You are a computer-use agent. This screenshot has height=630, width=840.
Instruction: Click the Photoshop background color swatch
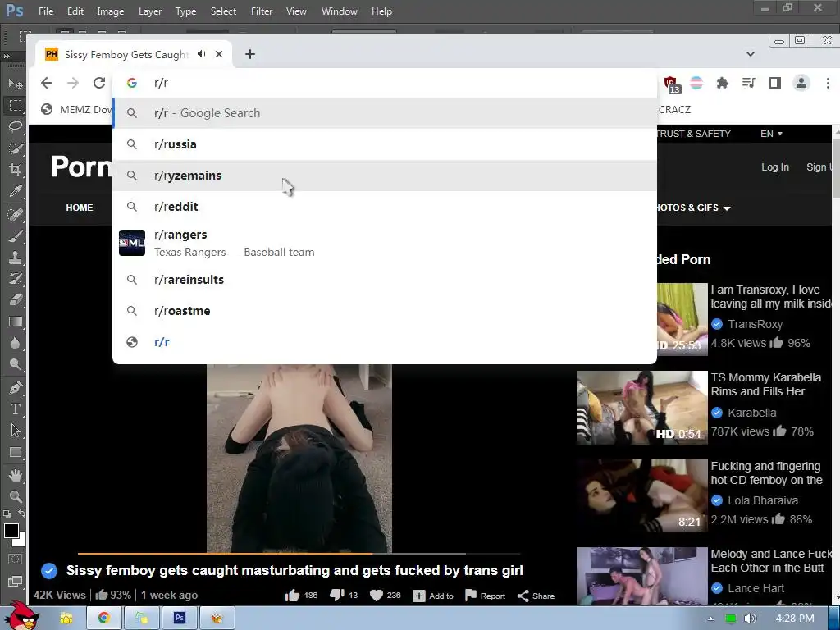21,541
